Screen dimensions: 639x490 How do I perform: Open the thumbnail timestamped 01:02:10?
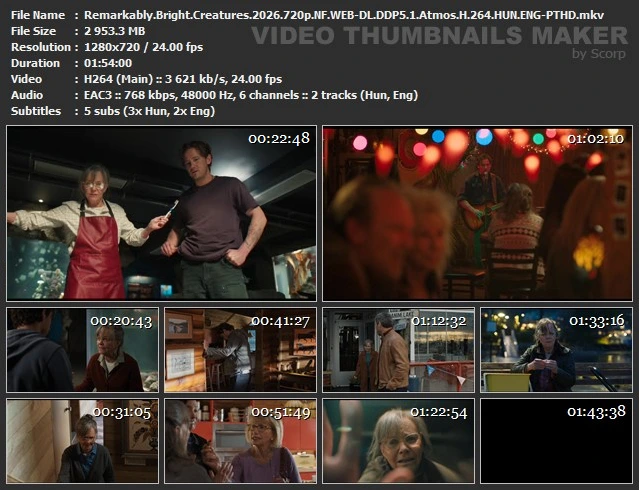478,213
